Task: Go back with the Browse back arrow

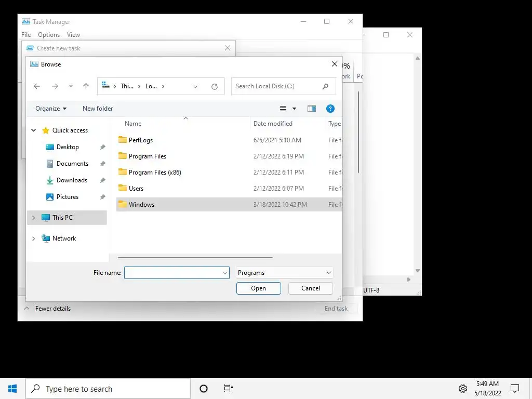Action: click(x=37, y=86)
